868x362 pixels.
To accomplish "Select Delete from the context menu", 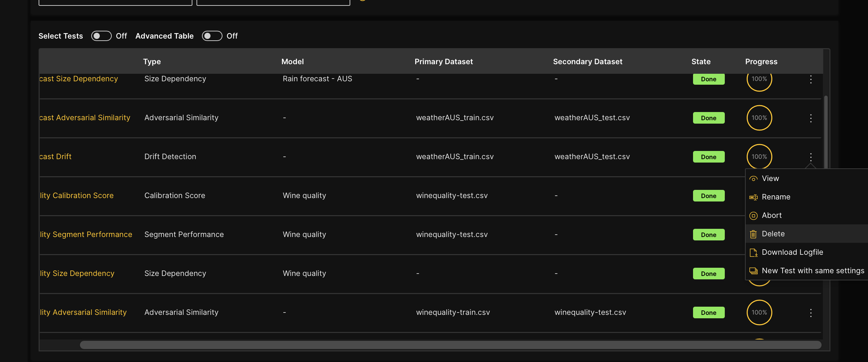I will point(773,234).
